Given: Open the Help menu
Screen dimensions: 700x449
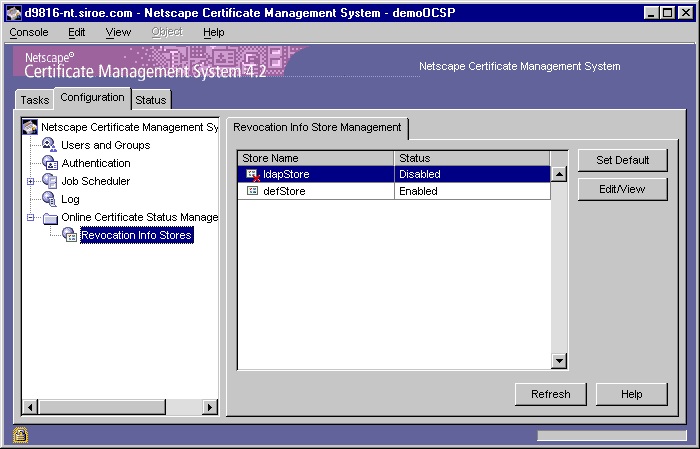Looking at the screenshot, I should pyautogui.click(x=213, y=33).
